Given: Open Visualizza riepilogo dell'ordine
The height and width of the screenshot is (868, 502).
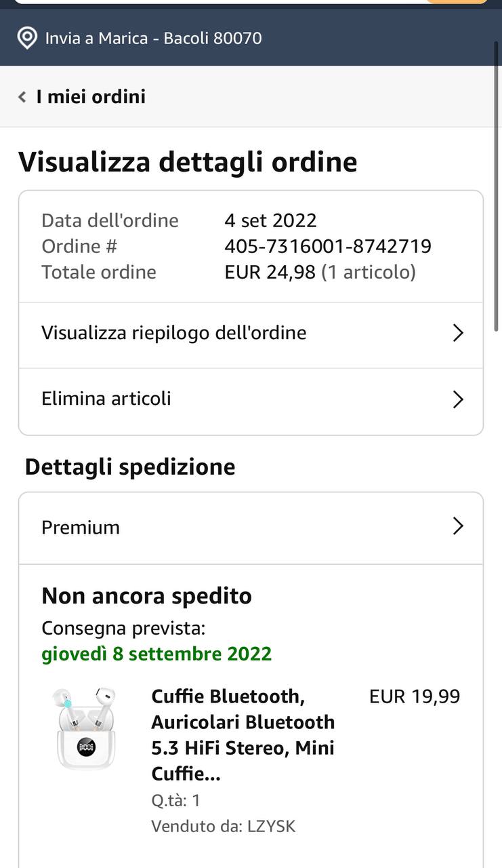Looking at the screenshot, I should 173,333.
